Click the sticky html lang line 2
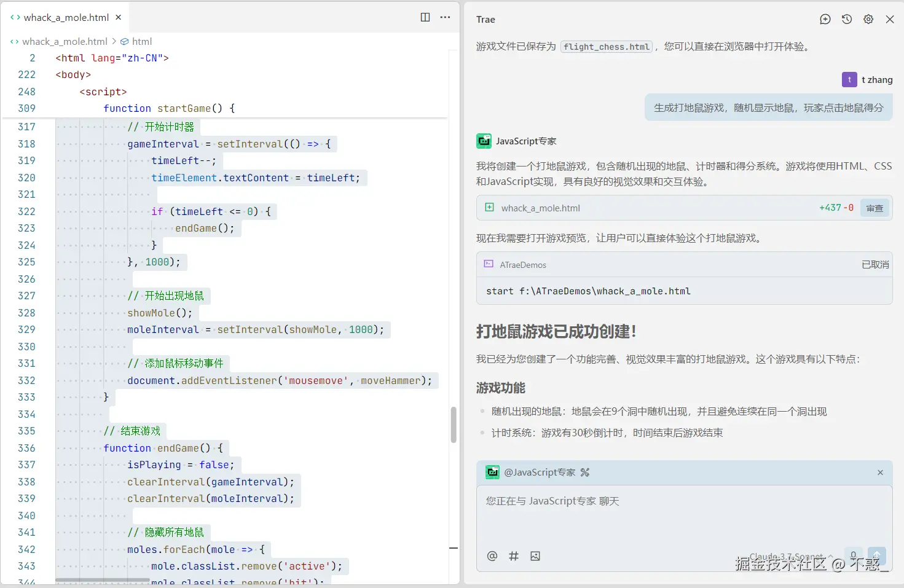The width and height of the screenshot is (904, 588). [112, 58]
